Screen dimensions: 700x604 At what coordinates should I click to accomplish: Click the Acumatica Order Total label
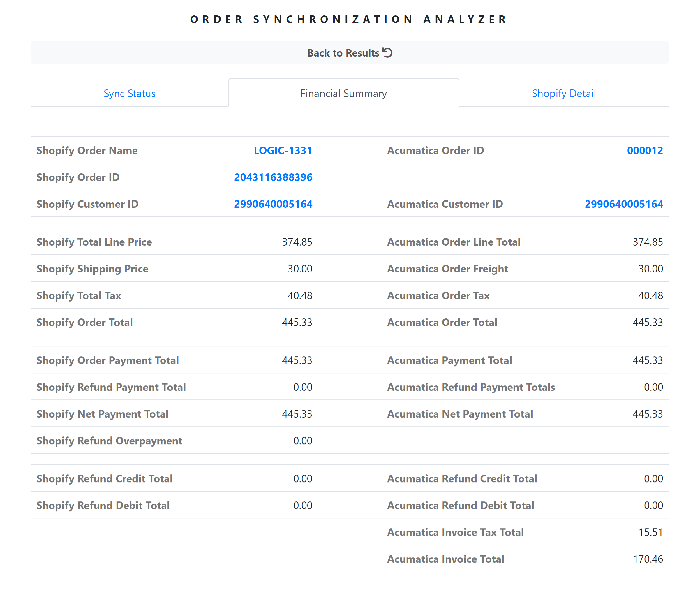442,323
